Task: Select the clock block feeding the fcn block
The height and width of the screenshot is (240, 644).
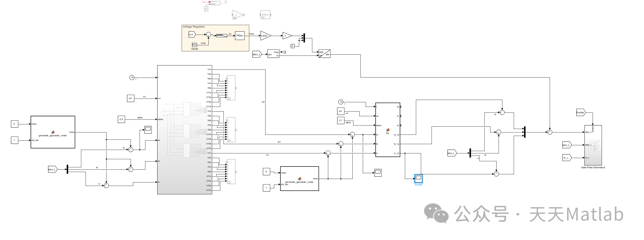Action: pos(341,102)
